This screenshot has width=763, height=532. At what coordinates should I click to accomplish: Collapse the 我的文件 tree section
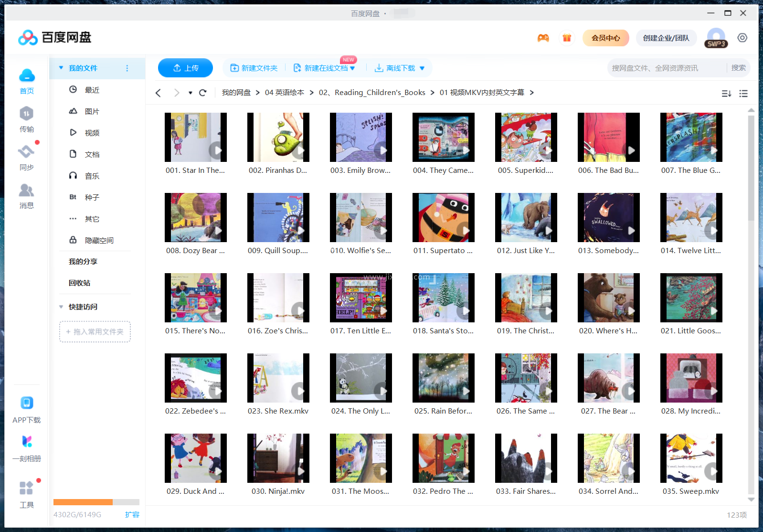click(x=61, y=68)
